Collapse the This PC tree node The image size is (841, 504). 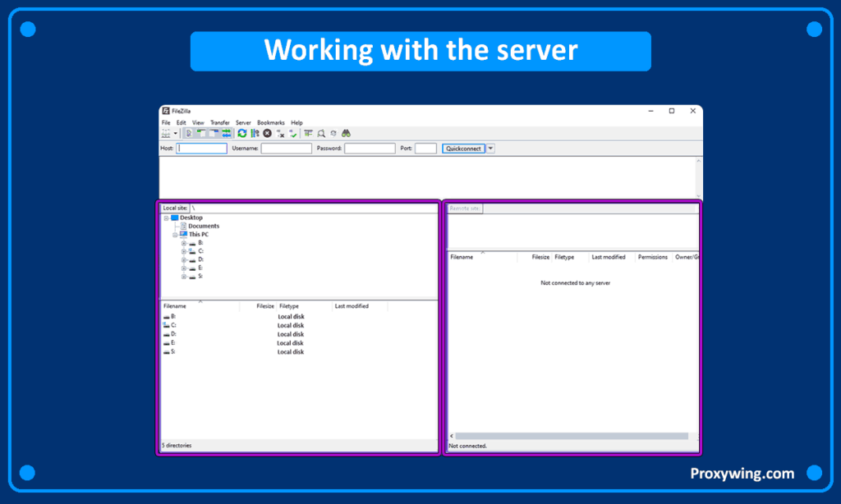[175, 235]
